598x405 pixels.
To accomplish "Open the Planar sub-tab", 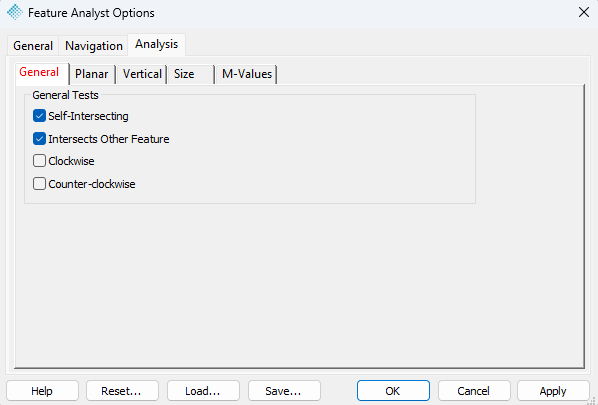I will click(x=92, y=74).
